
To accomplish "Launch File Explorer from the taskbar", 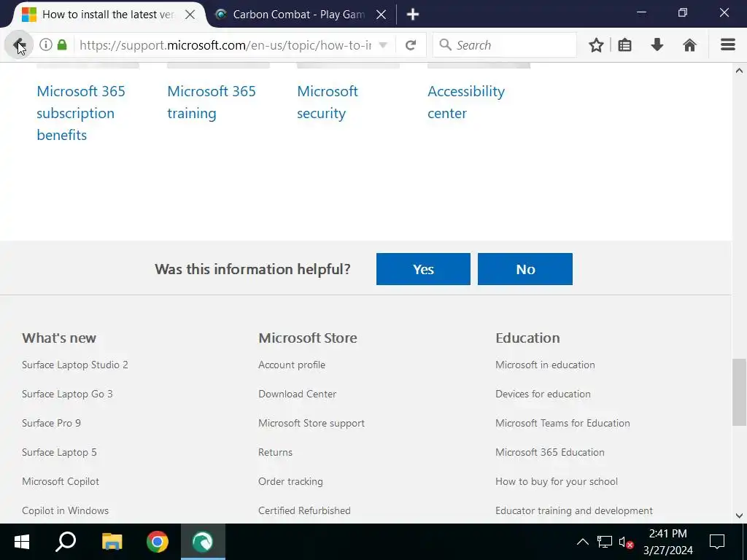I will coord(112,542).
